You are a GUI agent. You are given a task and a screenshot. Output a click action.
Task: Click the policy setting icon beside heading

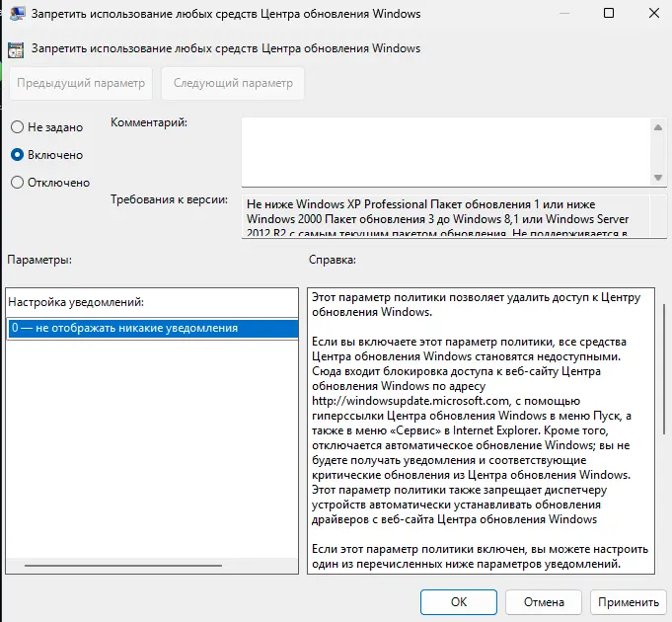[17, 49]
